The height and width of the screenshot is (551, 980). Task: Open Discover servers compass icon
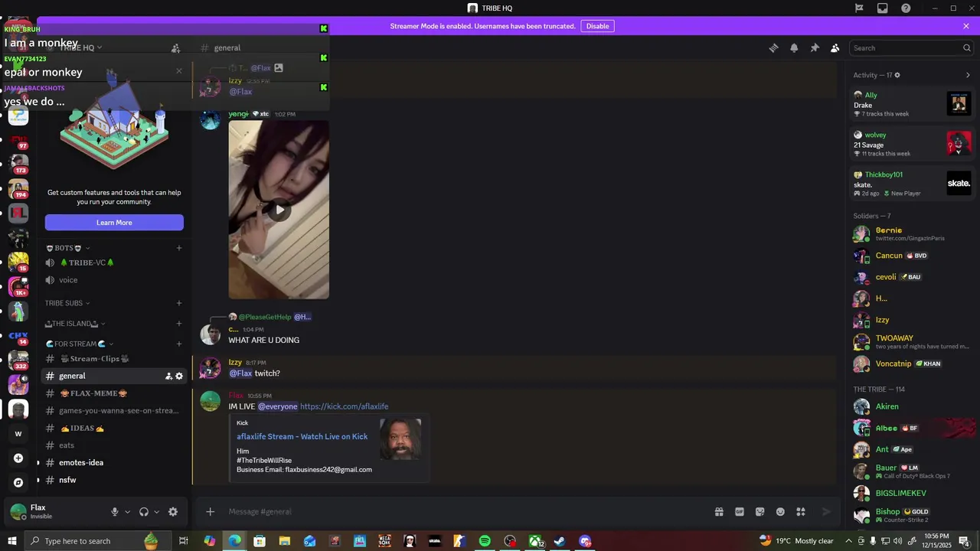coord(18,483)
